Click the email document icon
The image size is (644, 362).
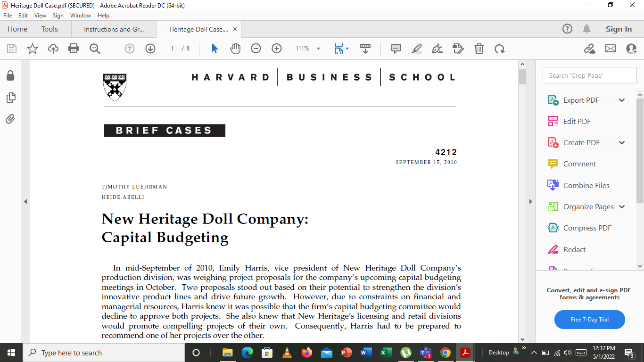click(x=611, y=49)
